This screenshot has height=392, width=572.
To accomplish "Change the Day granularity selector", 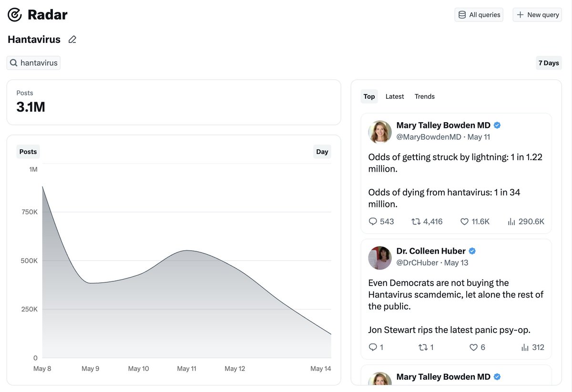I will click(322, 152).
